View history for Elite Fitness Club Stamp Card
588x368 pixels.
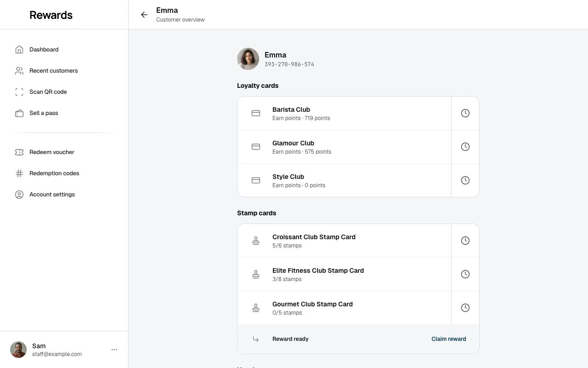pyautogui.click(x=465, y=274)
